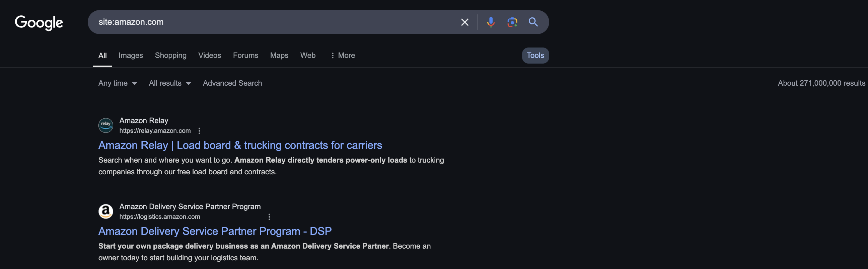Open the Videos tab
868x269 pixels.
coord(210,56)
